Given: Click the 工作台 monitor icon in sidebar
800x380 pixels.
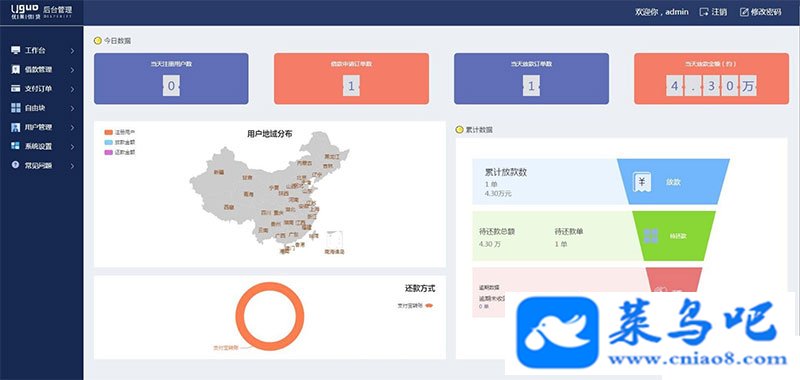Looking at the screenshot, I should tap(16, 50).
